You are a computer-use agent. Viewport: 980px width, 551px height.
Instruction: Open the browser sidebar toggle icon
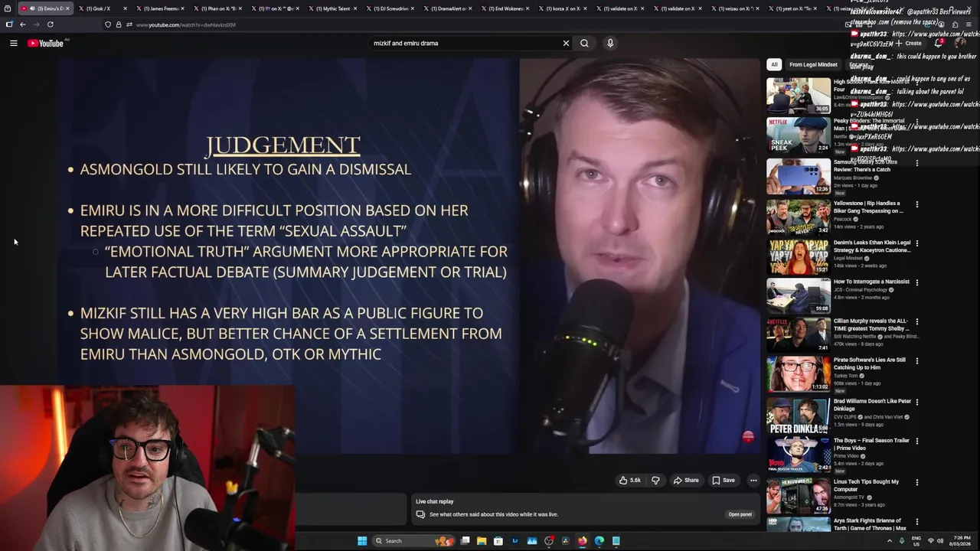point(9,24)
